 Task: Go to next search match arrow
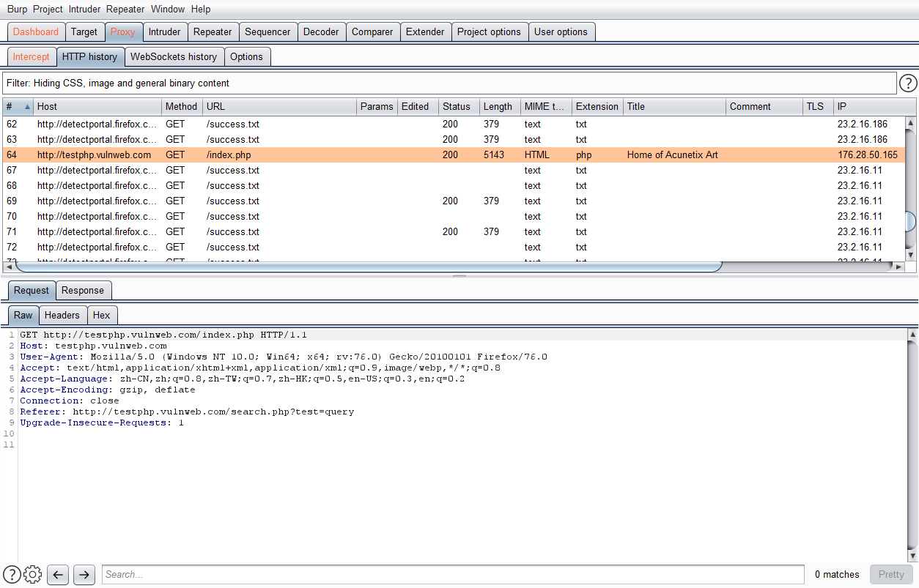tap(84, 575)
